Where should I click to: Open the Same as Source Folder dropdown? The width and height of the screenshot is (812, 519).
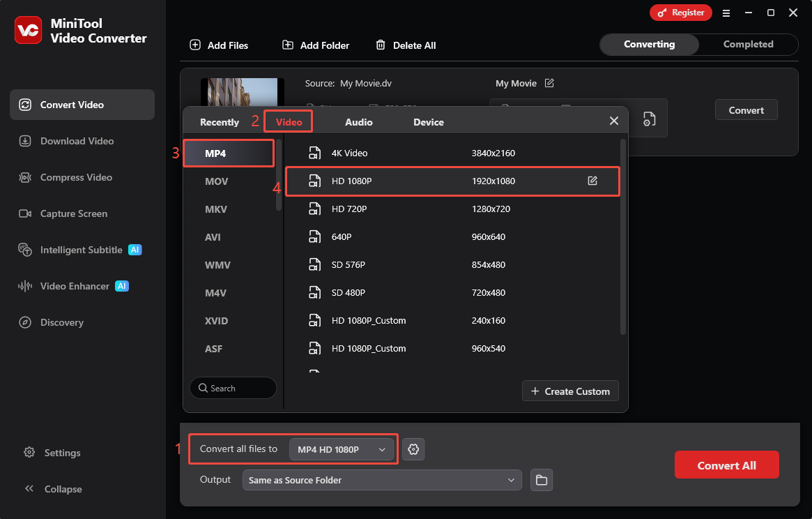pos(382,480)
